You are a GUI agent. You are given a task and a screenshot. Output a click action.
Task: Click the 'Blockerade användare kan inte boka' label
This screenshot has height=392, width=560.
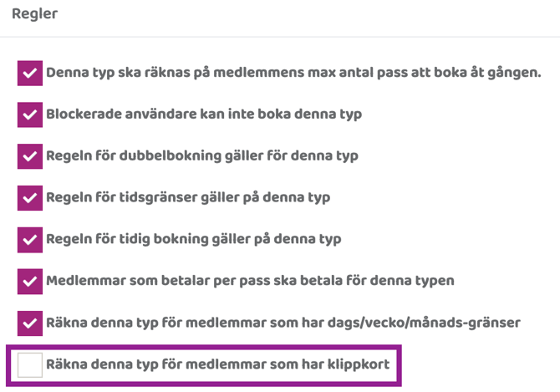tap(204, 115)
